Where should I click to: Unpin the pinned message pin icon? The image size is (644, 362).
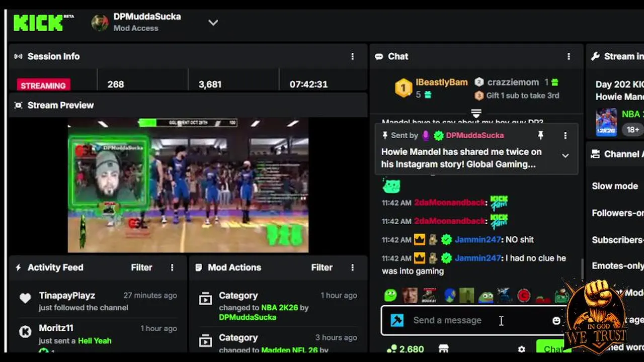click(x=540, y=135)
